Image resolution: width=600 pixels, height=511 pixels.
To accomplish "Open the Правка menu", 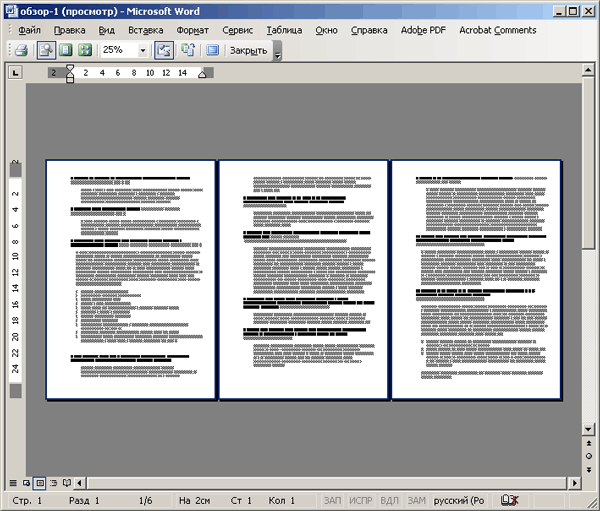I will (x=70, y=30).
